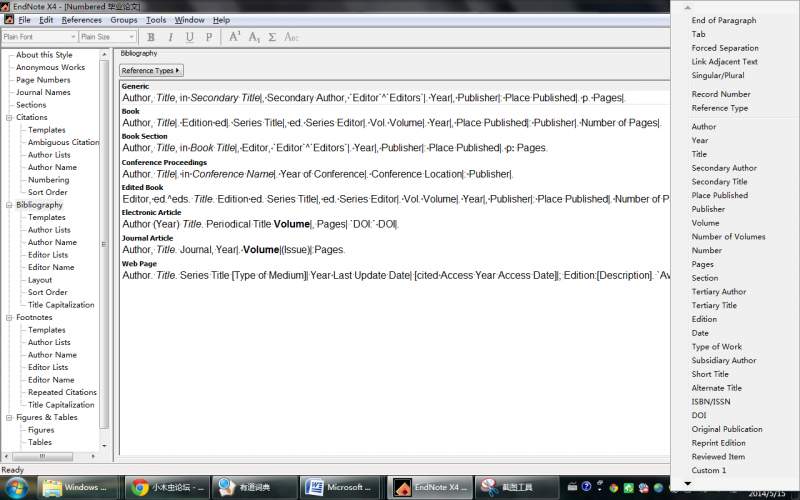Select Page Numbers in tree

[43, 80]
